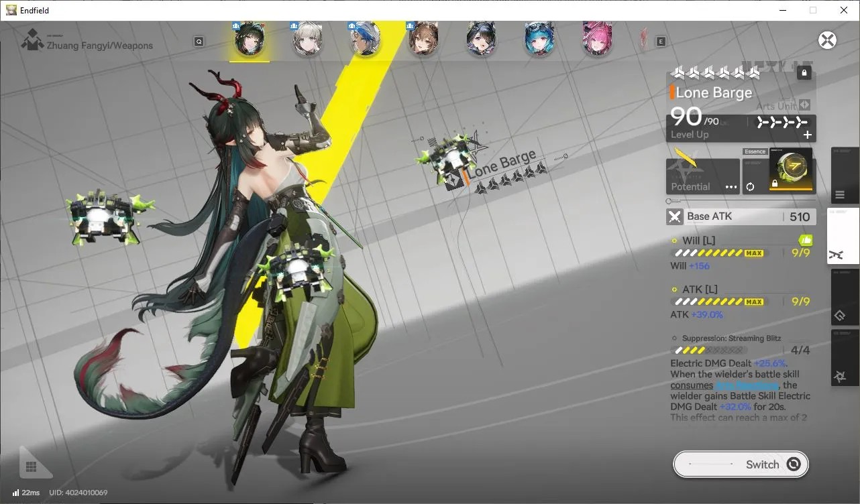860x504 pixels.
Task: Click the Switch weapon button
Action: pos(741,464)
